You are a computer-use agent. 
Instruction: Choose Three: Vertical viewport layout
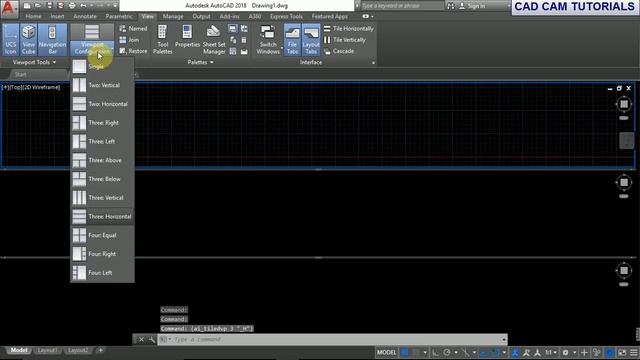102,198
